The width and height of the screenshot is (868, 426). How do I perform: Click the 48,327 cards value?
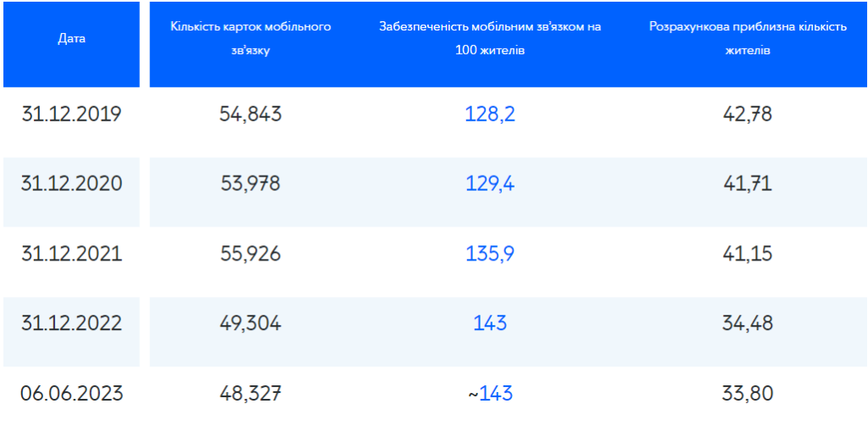(251, 394)
